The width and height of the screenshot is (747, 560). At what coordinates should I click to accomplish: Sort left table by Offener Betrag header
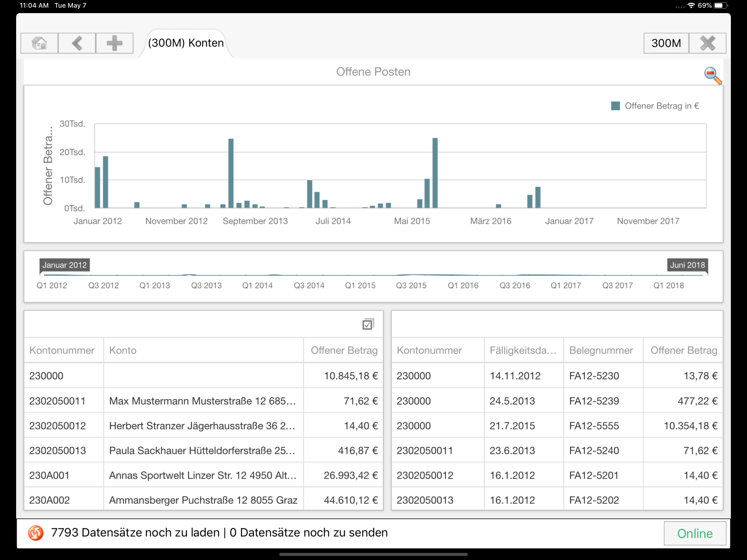point(343,350)
